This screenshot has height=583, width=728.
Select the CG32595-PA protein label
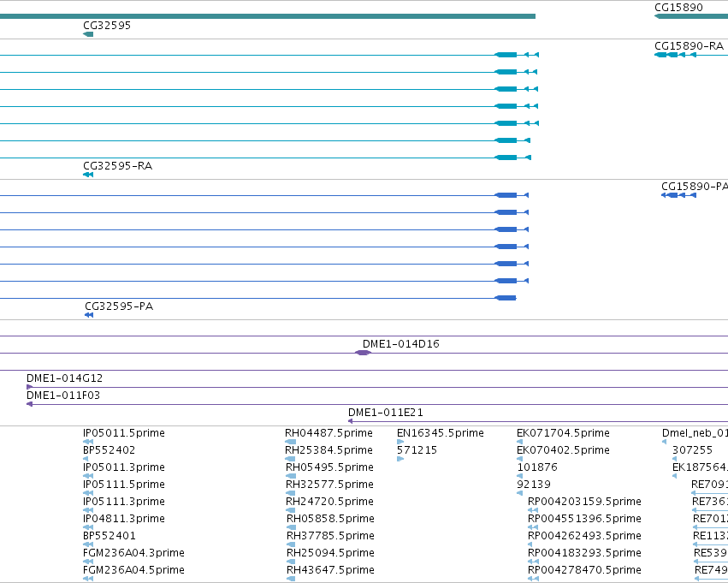click(x=119, y=306)
